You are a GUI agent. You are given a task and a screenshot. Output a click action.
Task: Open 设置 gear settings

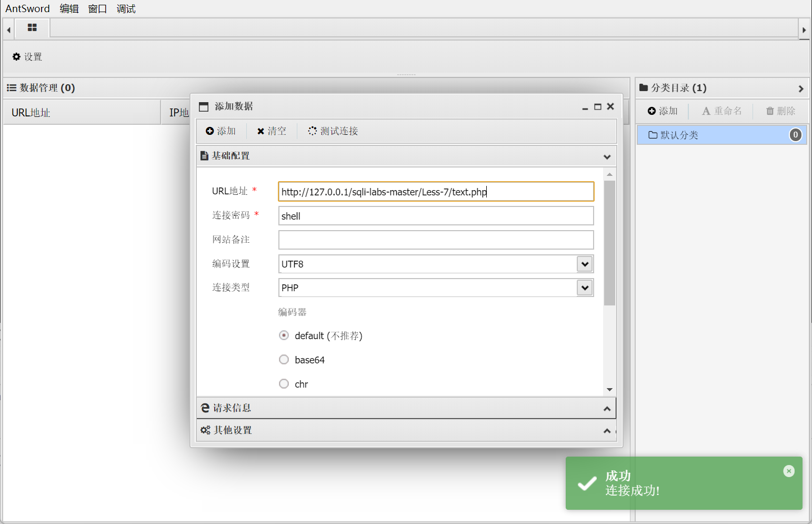click(27, 57)
